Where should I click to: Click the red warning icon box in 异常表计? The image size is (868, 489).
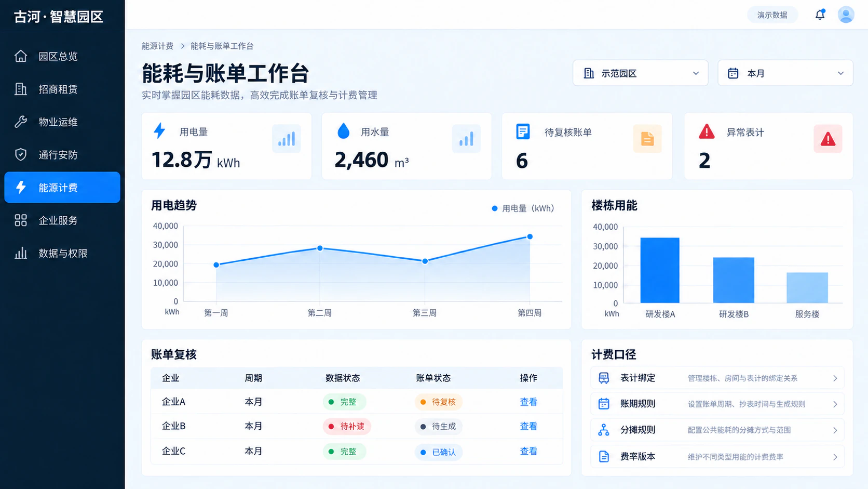pos(828,139)
